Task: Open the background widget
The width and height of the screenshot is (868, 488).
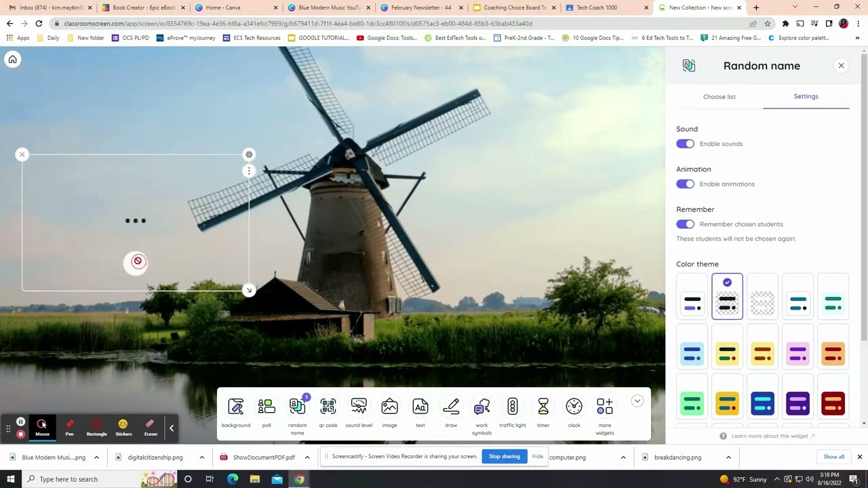Action: (x=236, y=413)
